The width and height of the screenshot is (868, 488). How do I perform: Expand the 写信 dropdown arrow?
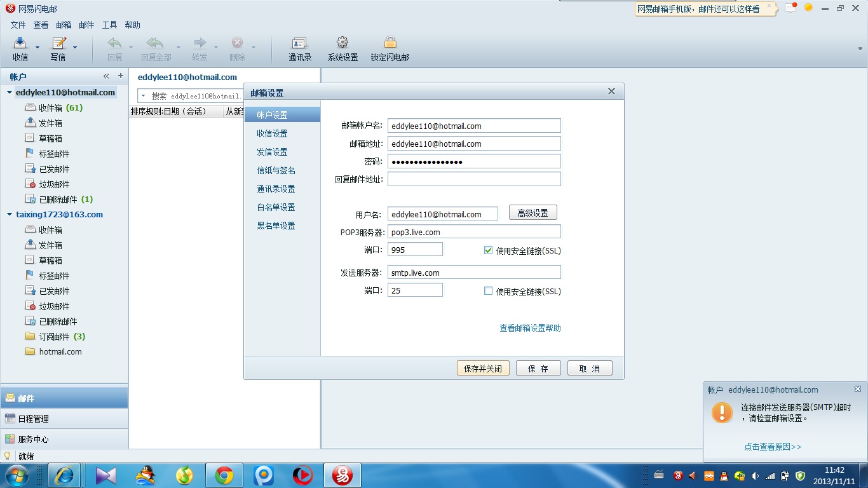pyautogui.click(x=75, y=47)
